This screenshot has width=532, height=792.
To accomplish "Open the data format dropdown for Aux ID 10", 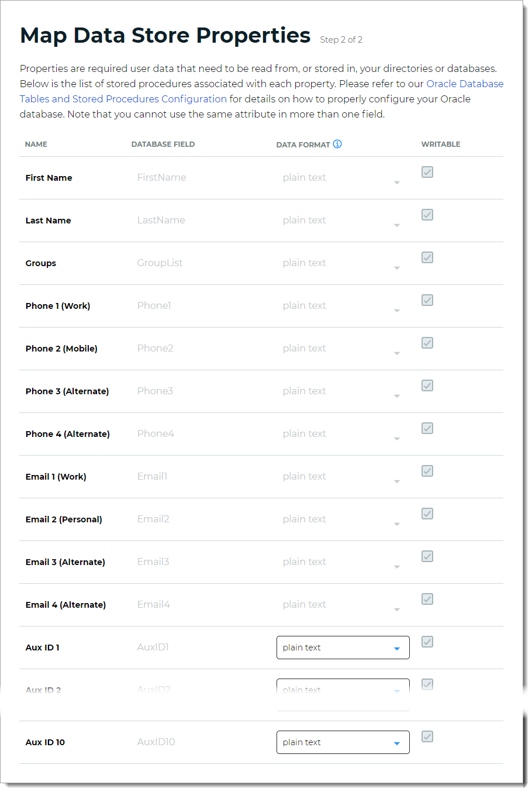I will [343, 742].
